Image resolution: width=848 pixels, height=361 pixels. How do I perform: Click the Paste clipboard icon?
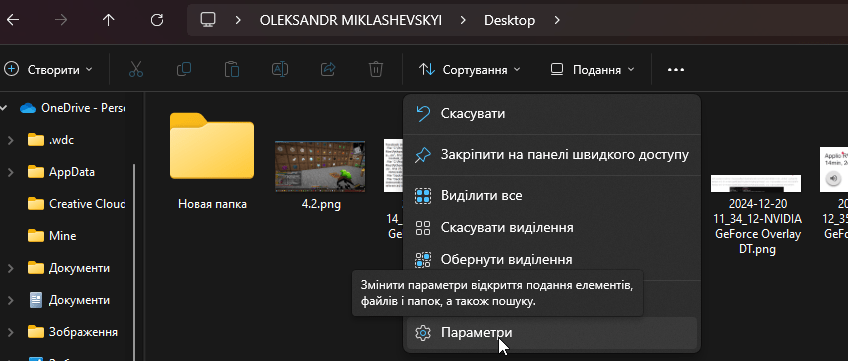(x=232, y=69)
